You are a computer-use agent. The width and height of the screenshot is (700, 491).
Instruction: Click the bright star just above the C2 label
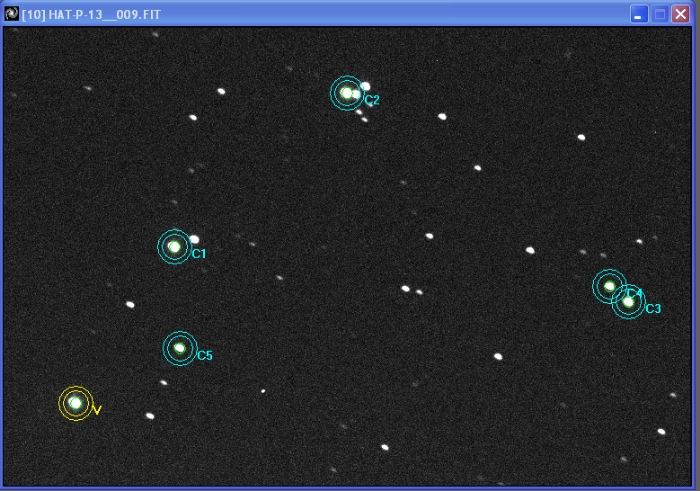(x=366, y=86)
